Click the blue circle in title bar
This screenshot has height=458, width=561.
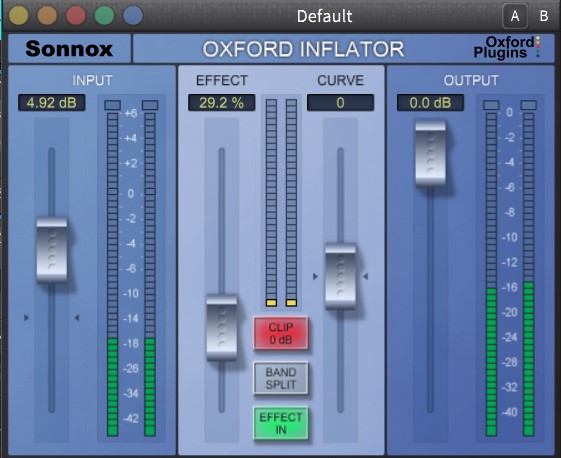[x=133, y=15]
